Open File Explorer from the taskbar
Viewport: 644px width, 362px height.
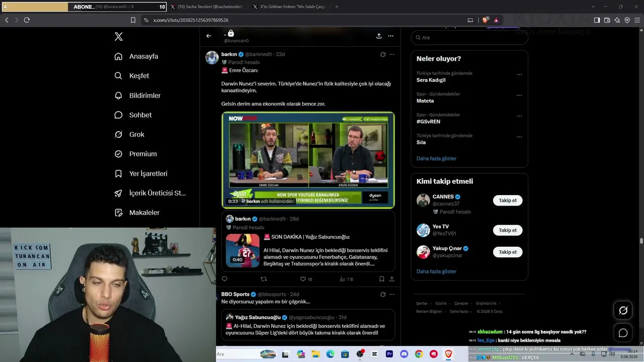(315, 354)
